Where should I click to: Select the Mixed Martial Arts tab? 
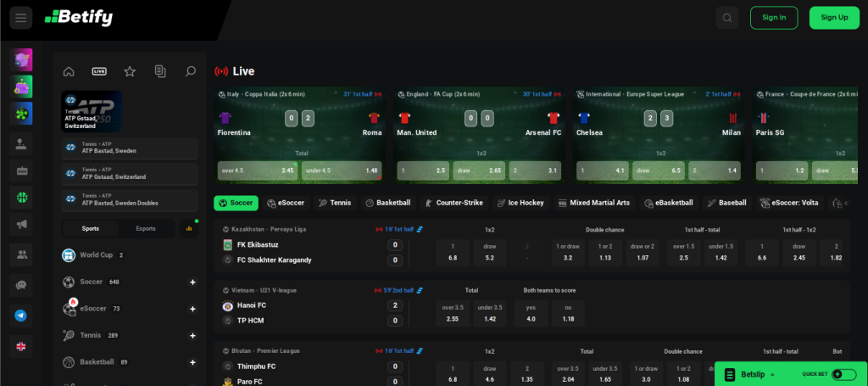[x=593, y=204]
